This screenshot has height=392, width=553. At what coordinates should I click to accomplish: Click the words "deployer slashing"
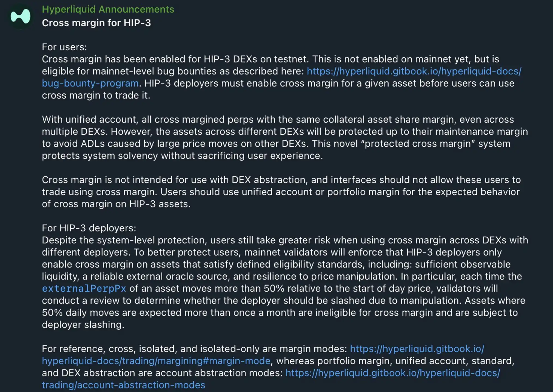[x=83, y=325]
